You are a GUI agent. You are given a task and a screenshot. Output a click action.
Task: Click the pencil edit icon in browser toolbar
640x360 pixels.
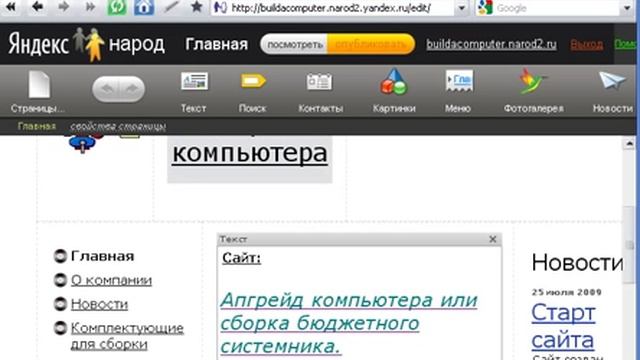pyautogui.click(x=171, y=6)
